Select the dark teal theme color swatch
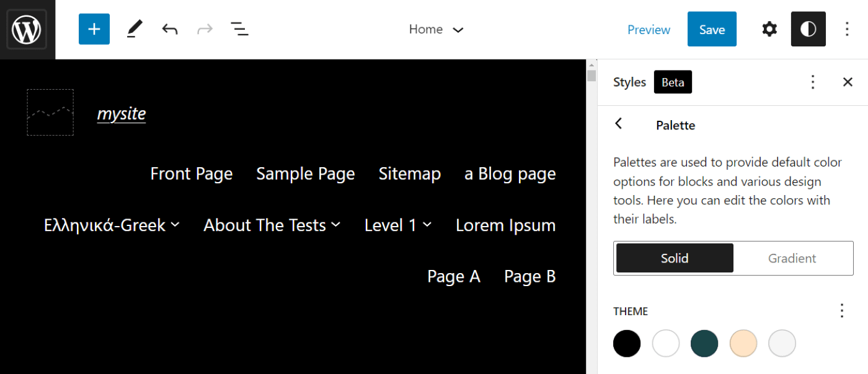This screenshot has height=374, width=868. (x=704, y=343)
